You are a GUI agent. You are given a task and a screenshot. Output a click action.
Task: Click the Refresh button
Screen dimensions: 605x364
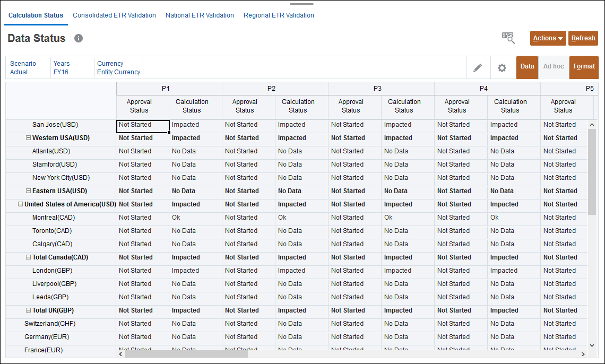click(x=583, y=38)
